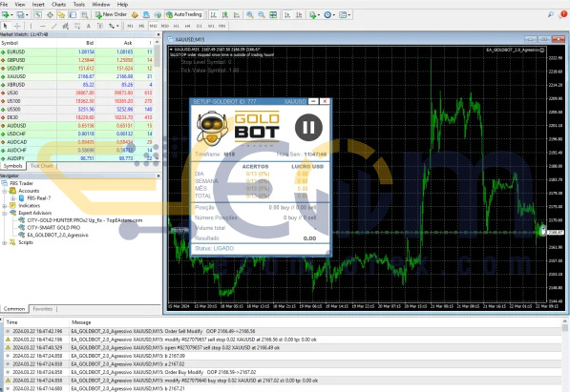Click the tile windows icon in toolbar
Image resolution: width=570 pixels, height=392 pixels.
point(273,15)
